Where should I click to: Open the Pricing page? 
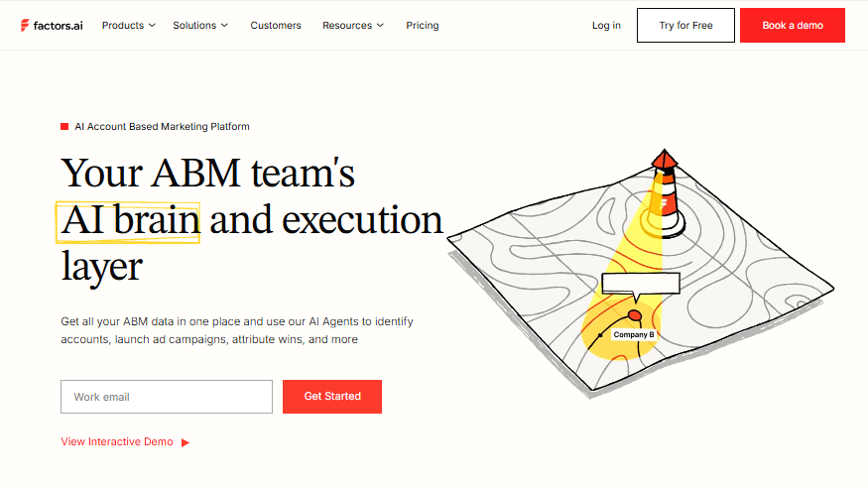click(423, 26)
